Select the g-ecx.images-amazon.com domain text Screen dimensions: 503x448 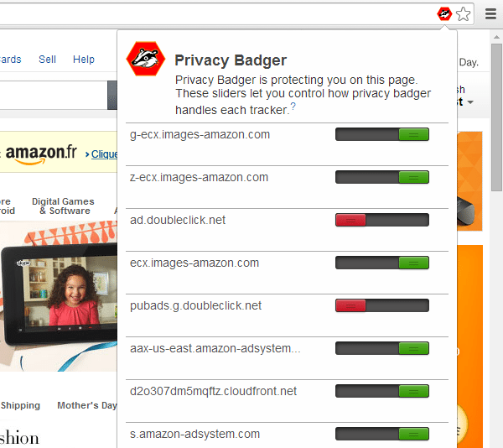click(x=200, y=135)
